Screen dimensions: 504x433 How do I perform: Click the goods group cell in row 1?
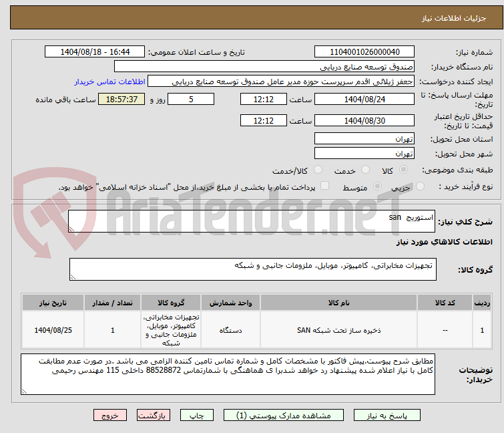[x=171, y=330]
